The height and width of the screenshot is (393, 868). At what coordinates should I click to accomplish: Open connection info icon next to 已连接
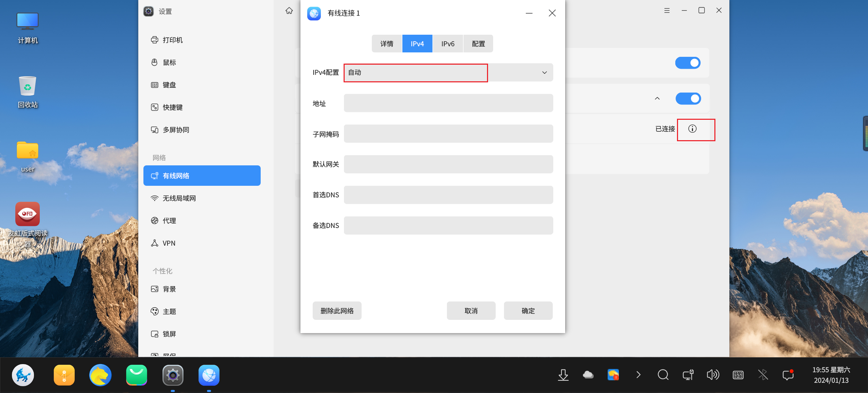692,129
